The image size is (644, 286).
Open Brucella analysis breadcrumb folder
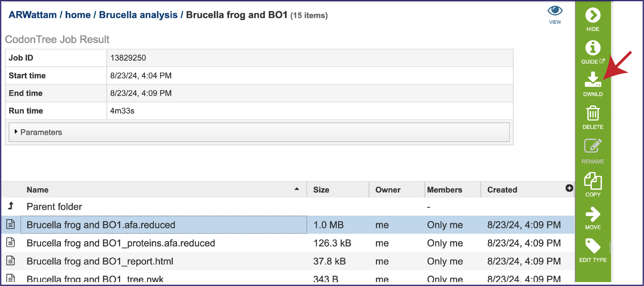coord(138,15)
